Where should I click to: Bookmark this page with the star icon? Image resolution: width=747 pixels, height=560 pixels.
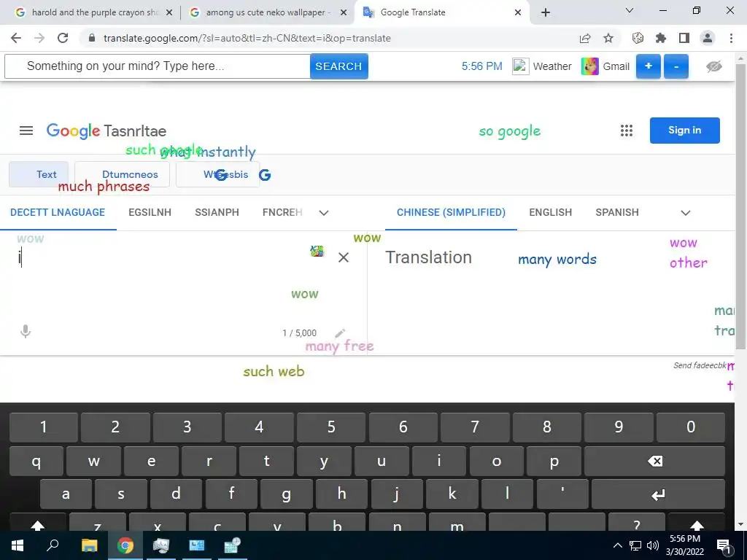(x=608, y=38)
